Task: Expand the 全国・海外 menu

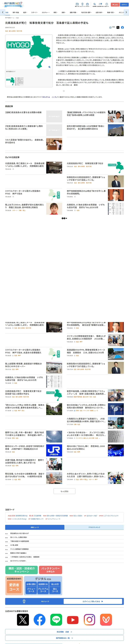Action: pyautogui.click(x=99, y=12)
